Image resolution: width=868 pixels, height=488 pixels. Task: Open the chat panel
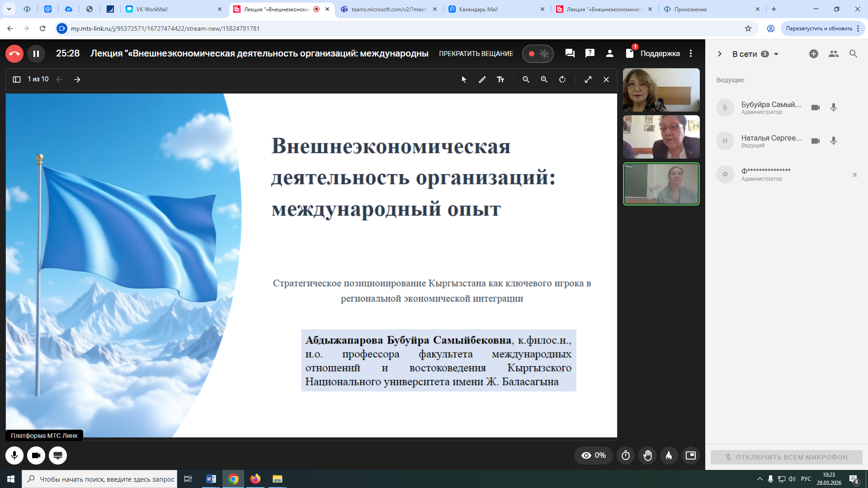pyautogui.click(x=569, y=53)
